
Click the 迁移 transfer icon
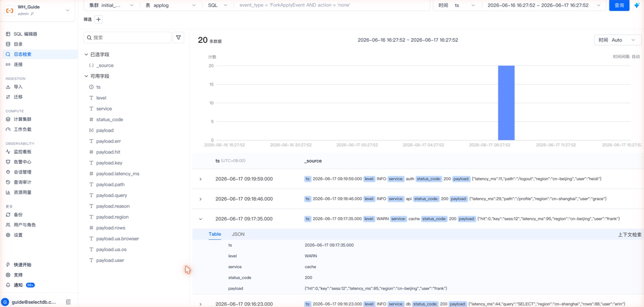tap(8, 97)
